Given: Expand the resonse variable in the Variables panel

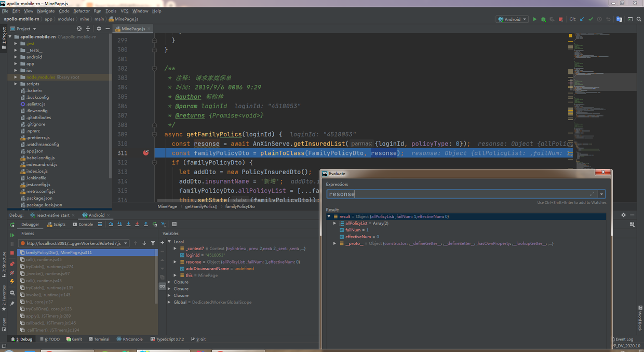Looking at the screenshot, I should (176, 262).
